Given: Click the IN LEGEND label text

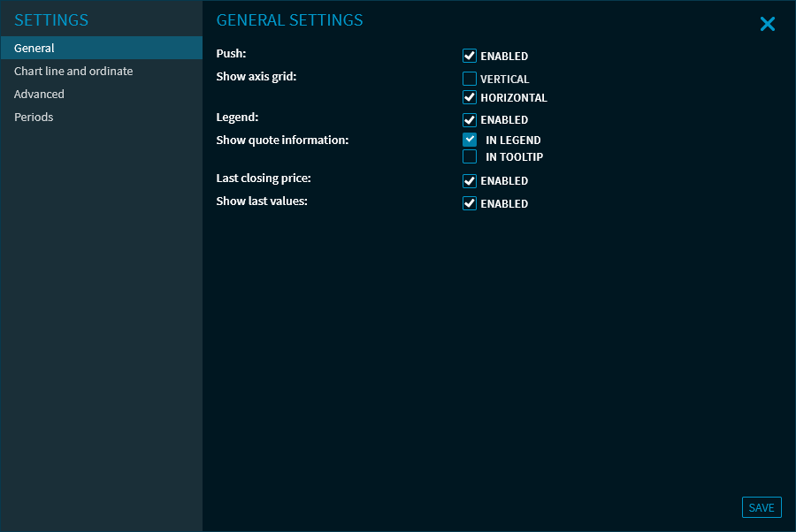Looking at the screenshot, I should pyautogui.click(x=513, y=141).
